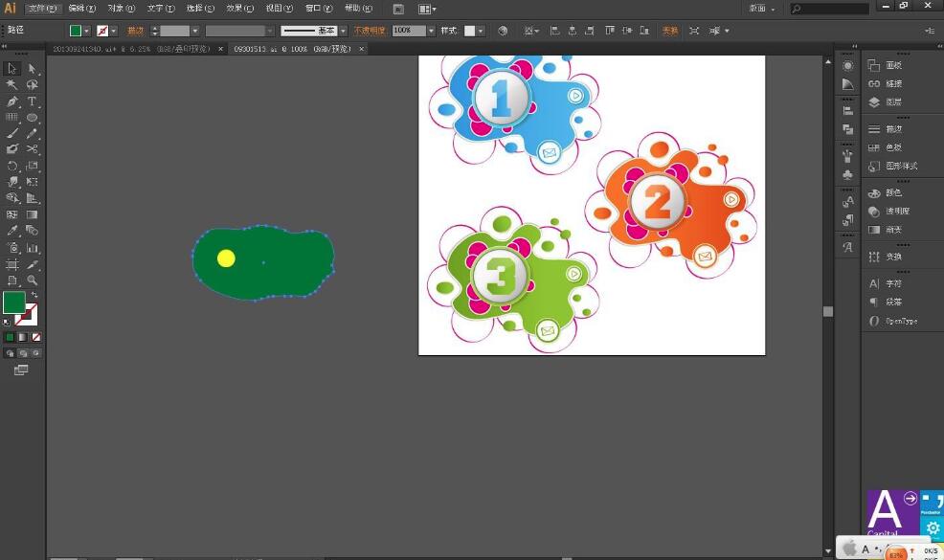Screen dimensions: 944x560
Task: Select the Type tool (T)
Action: point(32,101)
